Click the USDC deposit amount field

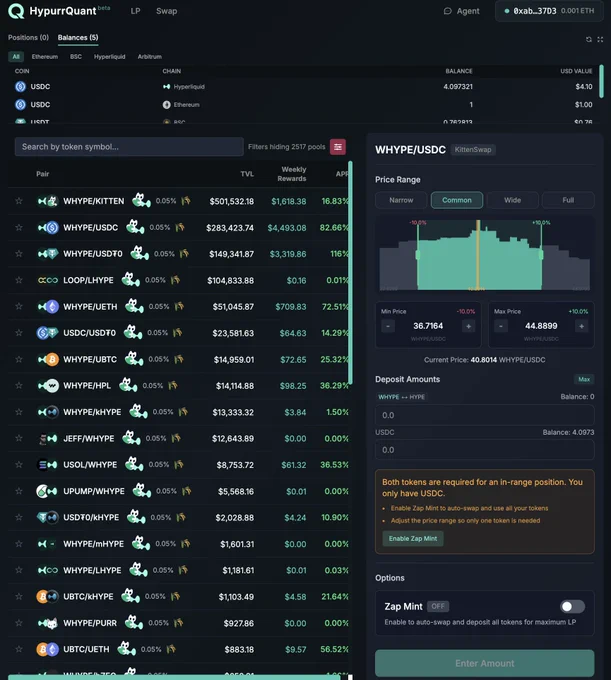coord(484,450)
